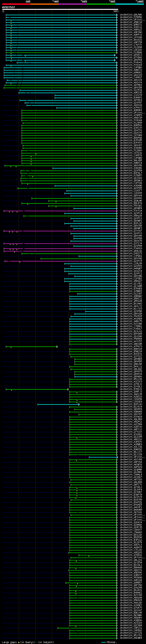Click the purple ~60% identity color segment

73,4
